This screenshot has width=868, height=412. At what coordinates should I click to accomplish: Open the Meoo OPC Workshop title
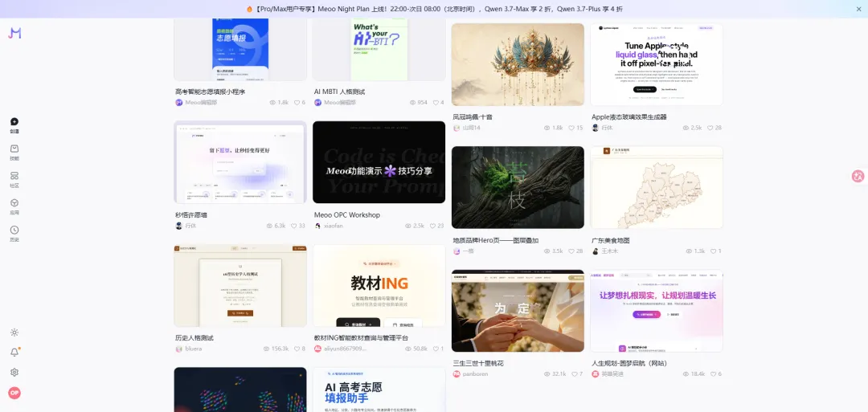(347, 215)
